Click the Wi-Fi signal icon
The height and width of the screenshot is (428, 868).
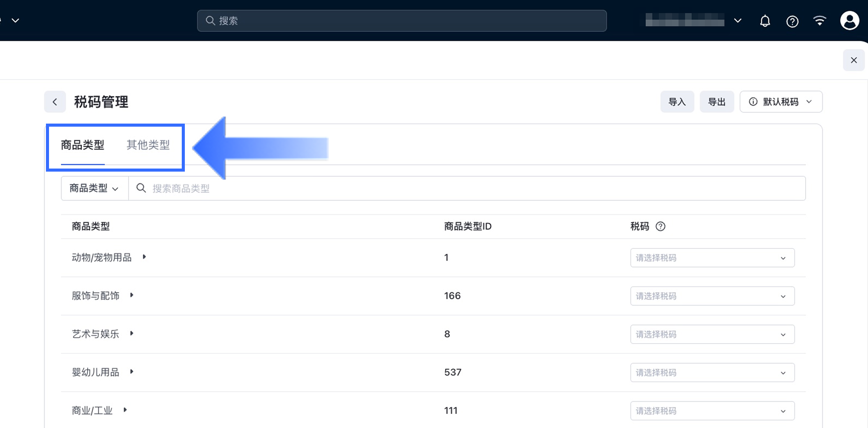tap(819, 21)
